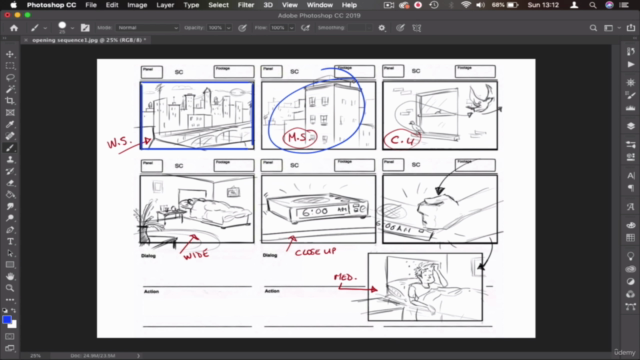The image size is (640, 360).
Task: Open the Opacity slider dropdown
Action: point(229,28)
